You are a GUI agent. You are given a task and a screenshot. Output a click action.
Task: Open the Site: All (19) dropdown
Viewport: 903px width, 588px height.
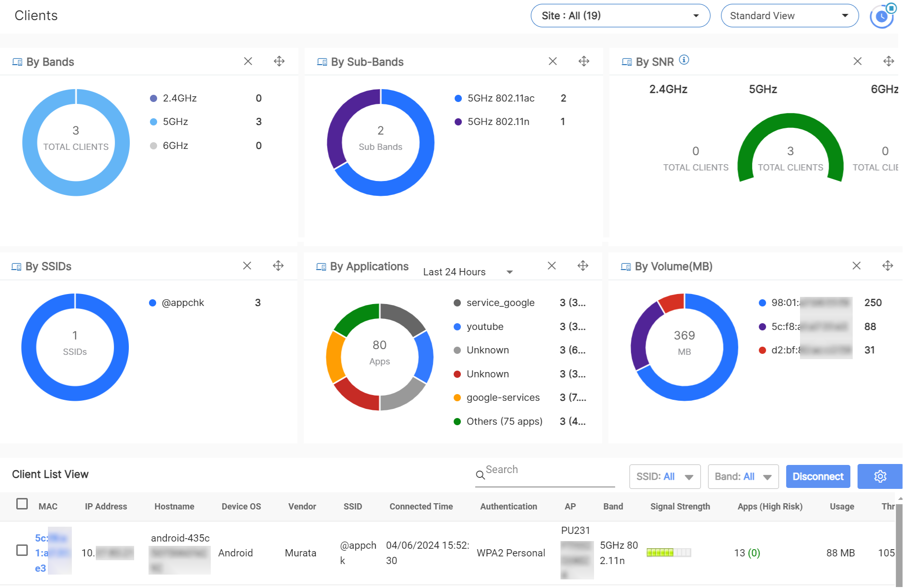click(x=620, y=16)
